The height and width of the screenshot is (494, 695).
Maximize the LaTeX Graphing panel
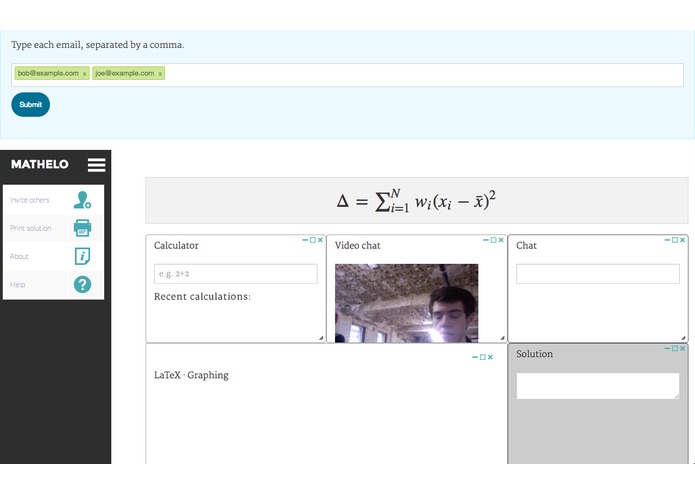point(483,357)
